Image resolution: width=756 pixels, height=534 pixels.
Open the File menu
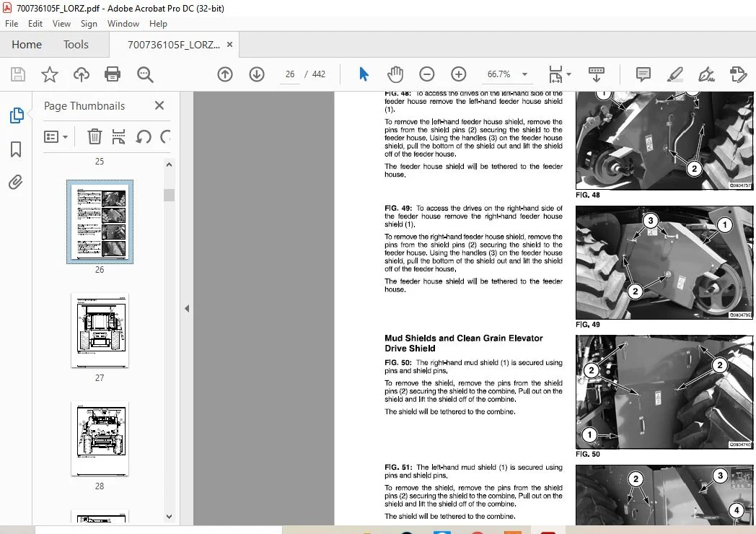[12, 24]
